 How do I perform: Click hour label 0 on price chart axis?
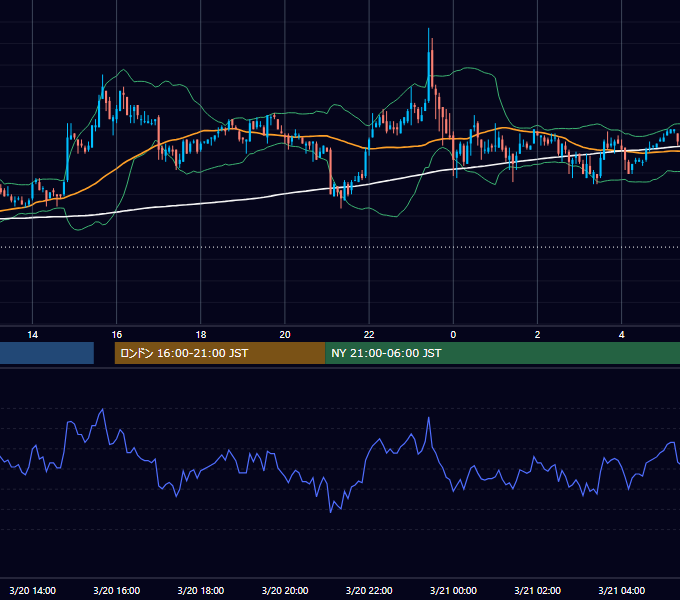tap(453, 335)
